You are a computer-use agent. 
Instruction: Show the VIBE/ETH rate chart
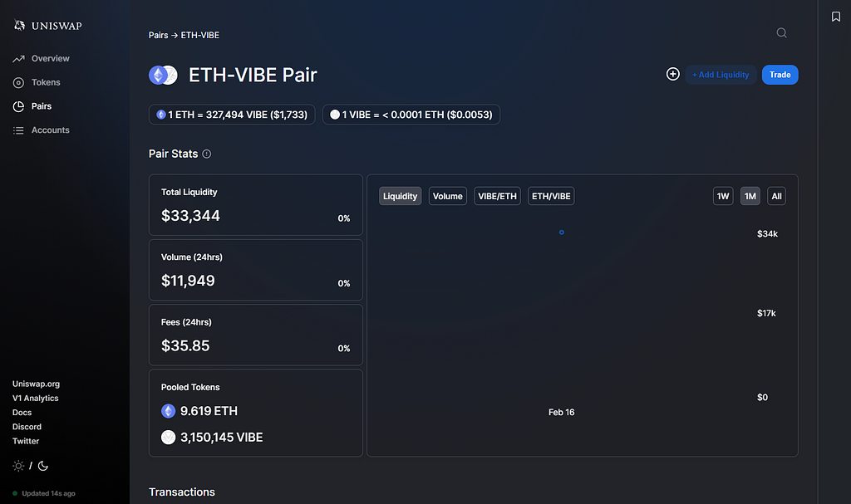point(497,197)
